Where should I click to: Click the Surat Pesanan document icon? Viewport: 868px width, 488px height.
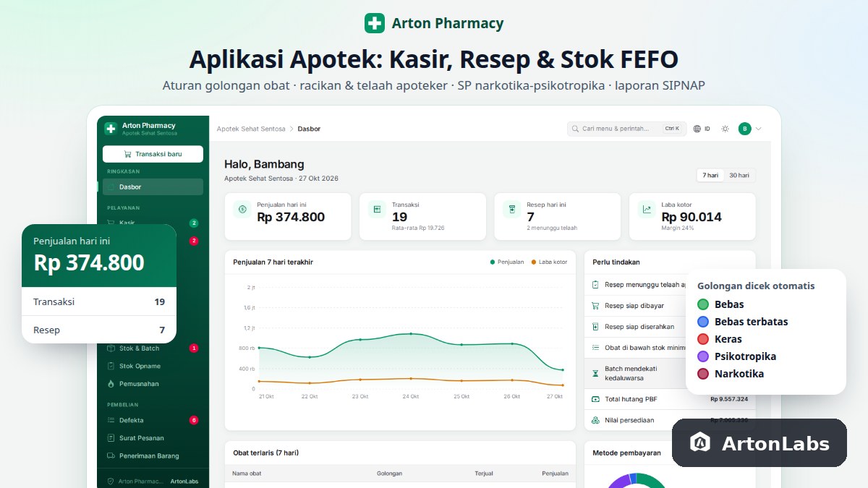click(x=111, y=438)
